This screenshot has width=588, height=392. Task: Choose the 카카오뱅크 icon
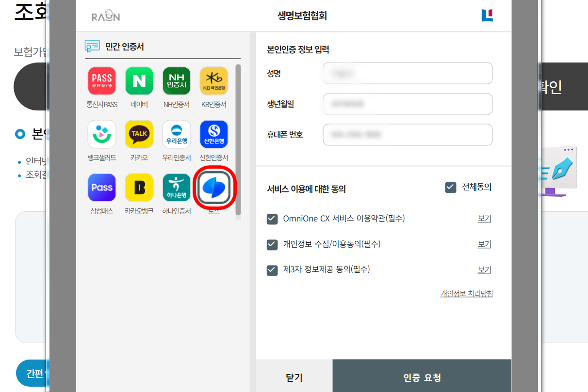[x=139, y=188]
